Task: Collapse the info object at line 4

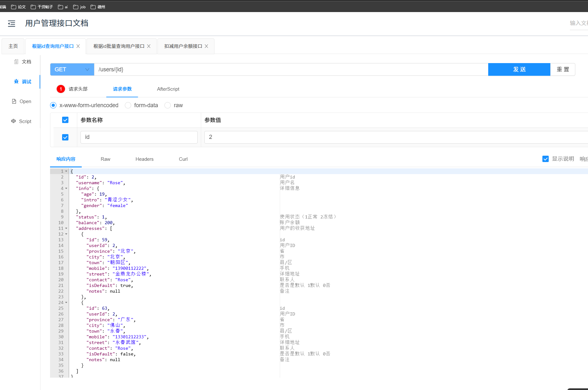Action: 66,188
